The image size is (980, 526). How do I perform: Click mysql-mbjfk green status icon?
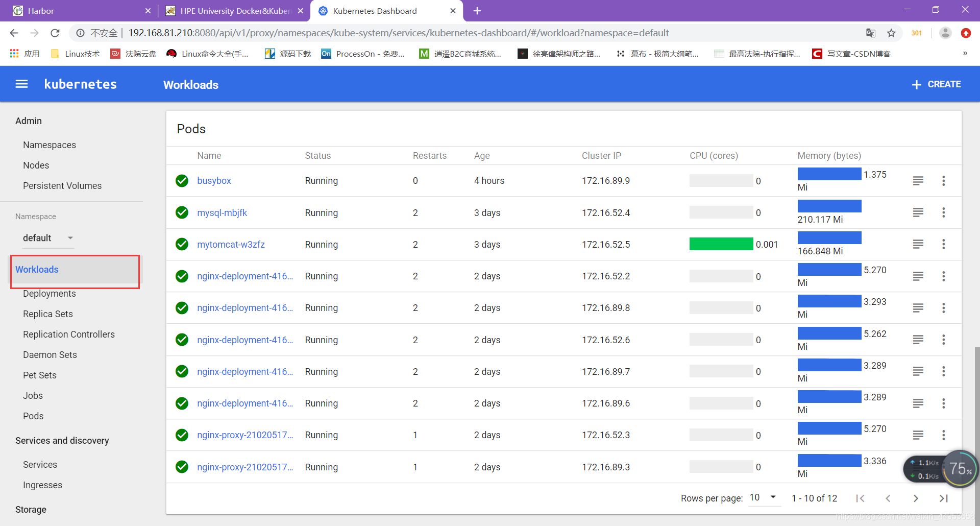[x=182, y=212]
